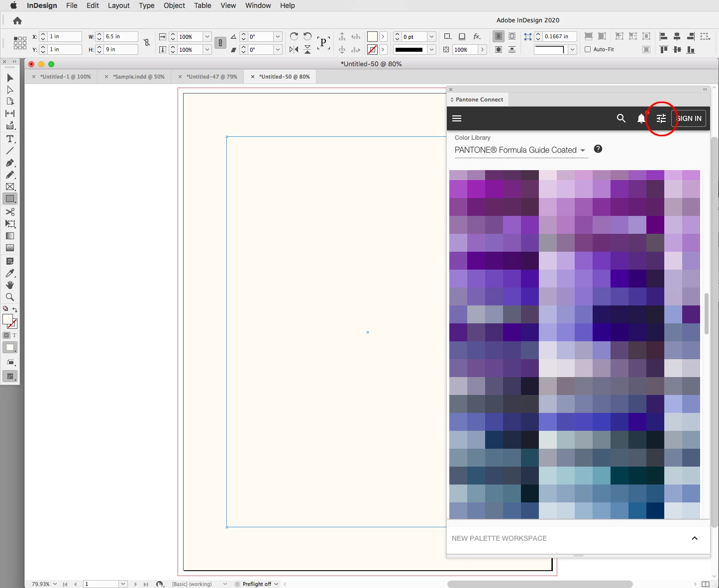Screen dimensions: 719x588
Task: Select the Eyedropper tool
Action: coord(10,273)
